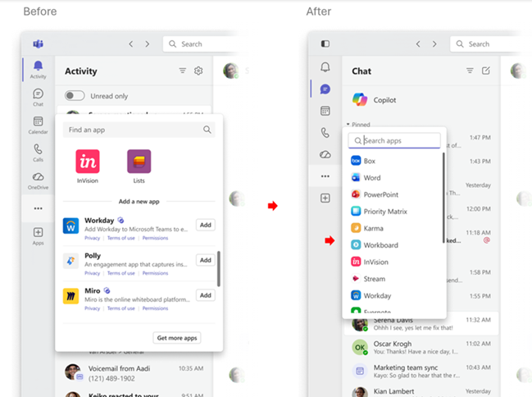This screenshot has width=532, height=397.
Task: Open Apps plus icon in Before sidebar
Action: tap(38, 236)
